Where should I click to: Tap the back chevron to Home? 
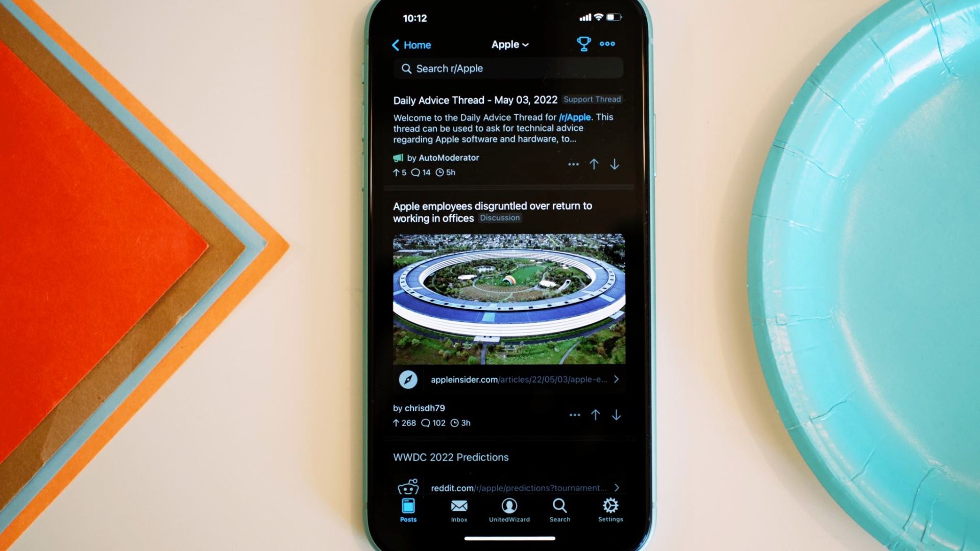(x=397, y=44)
